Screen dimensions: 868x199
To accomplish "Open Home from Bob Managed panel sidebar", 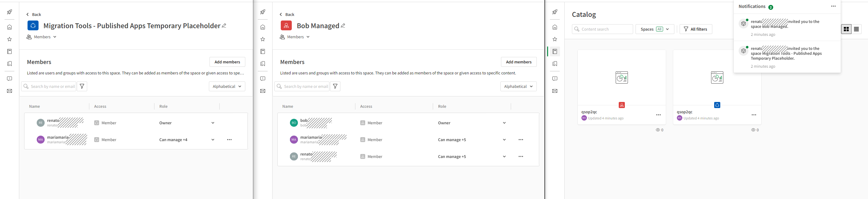I will point(263,27).
